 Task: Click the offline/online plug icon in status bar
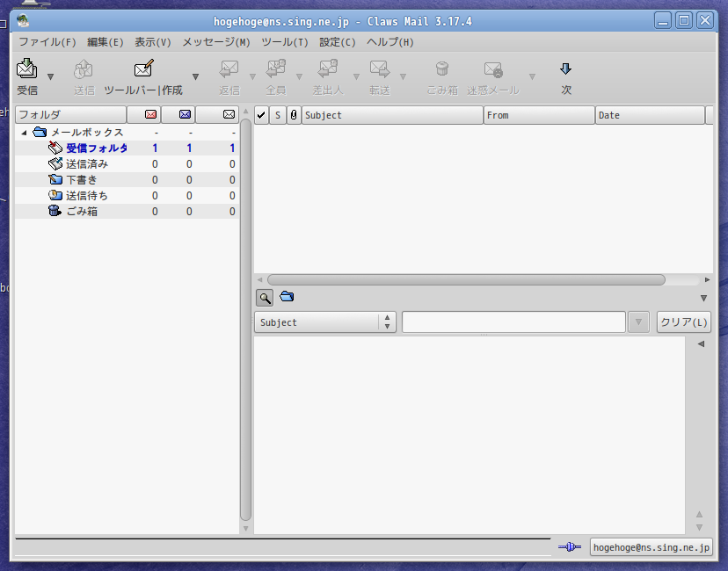[570, 547]
